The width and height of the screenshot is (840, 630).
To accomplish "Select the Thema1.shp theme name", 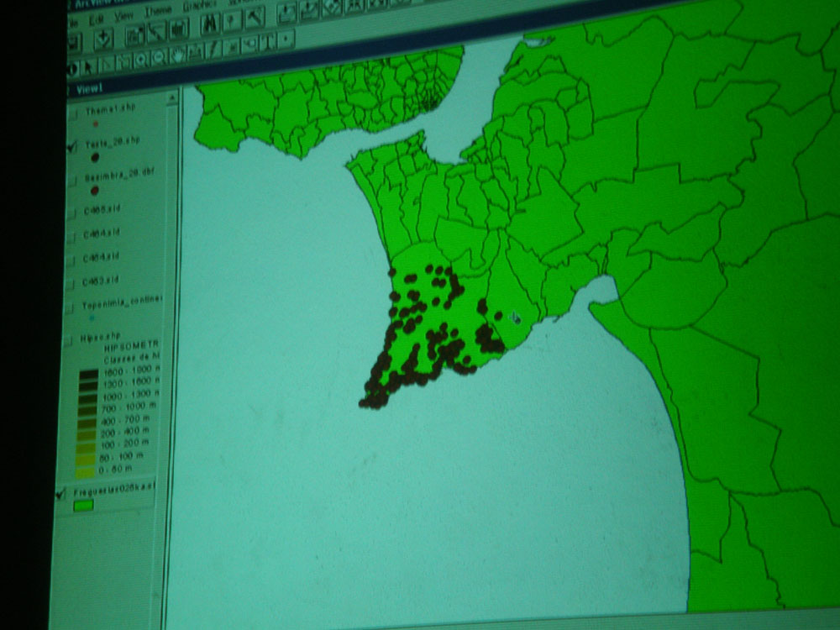I will pos(110,109).
